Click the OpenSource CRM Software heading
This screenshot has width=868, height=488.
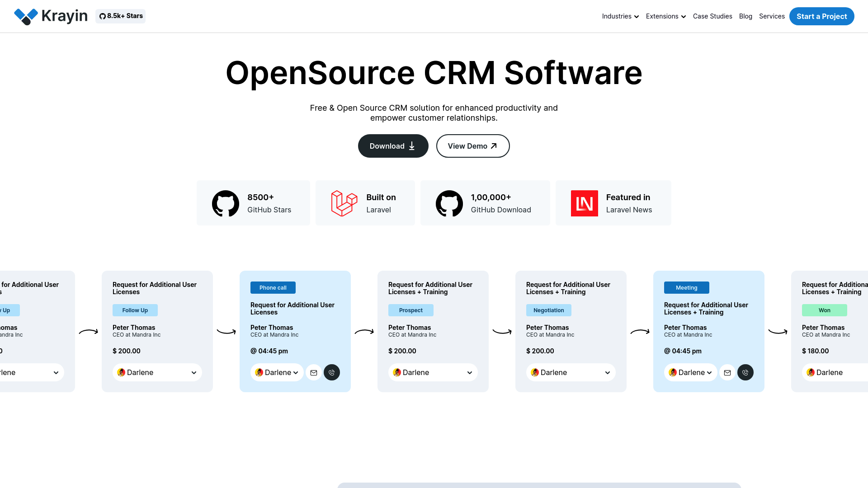pos(434,73)
